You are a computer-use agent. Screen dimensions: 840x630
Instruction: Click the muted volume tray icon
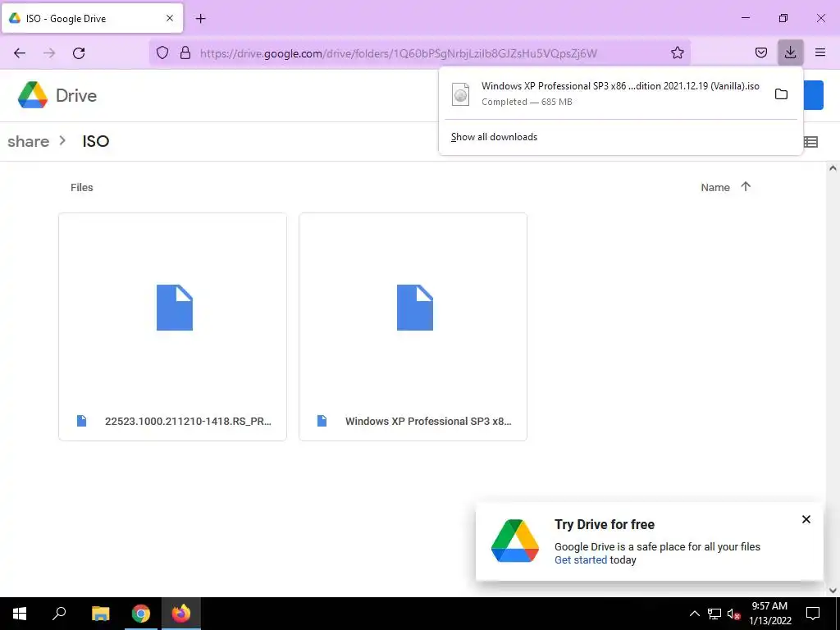pos(734,614)
